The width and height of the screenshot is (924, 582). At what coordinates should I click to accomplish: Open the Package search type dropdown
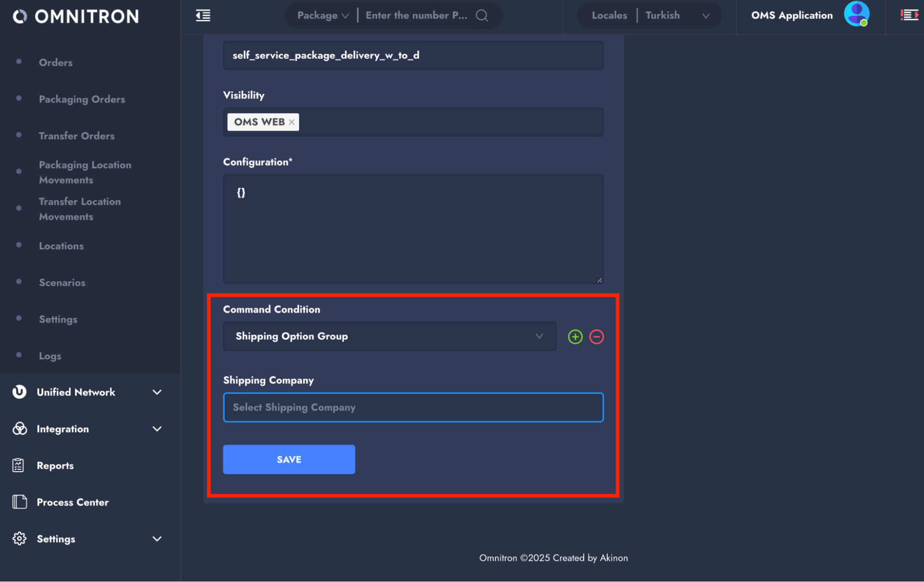point(323,15)
